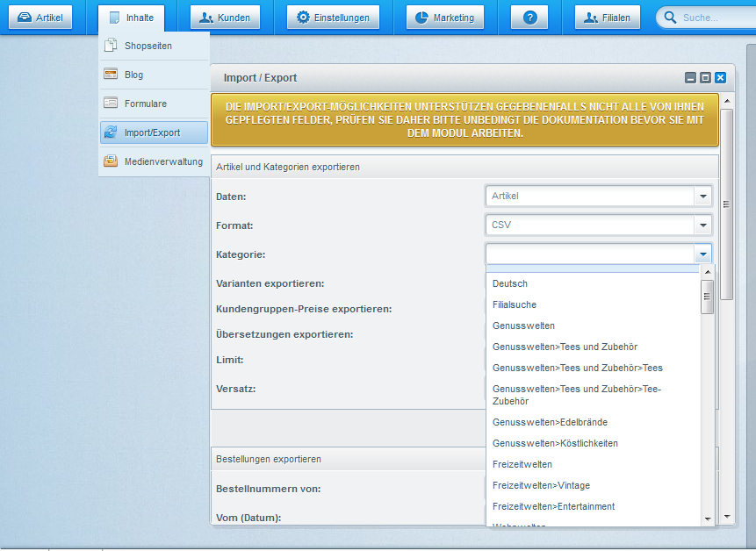
Task: Open the Einstellungen menu
Action: 333,18
